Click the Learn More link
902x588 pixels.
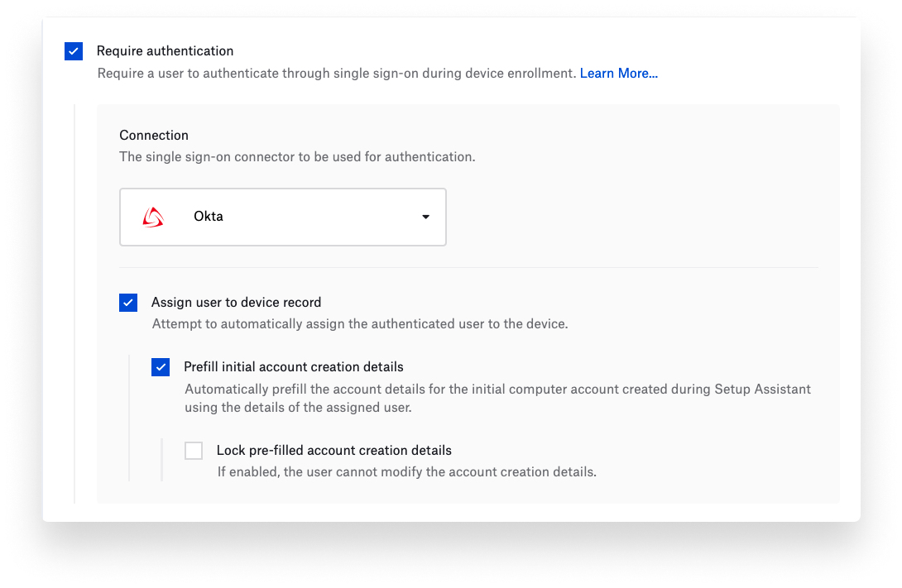tap(618, 74)
